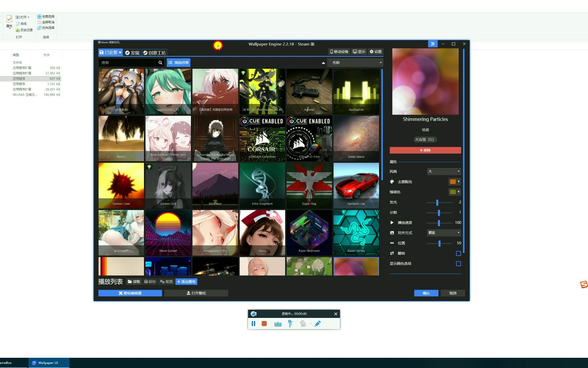Click the 主题配色 palette icon
This screenshot has width=588, height=368.
392,182
